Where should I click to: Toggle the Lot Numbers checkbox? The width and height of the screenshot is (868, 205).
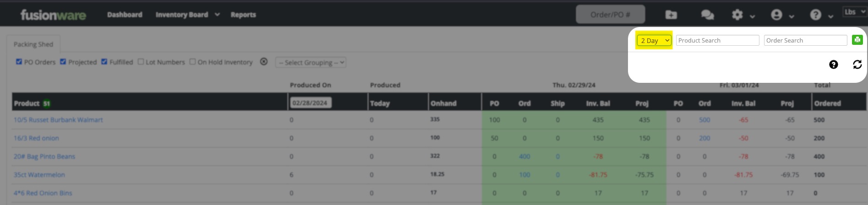[x=141, y=62]
